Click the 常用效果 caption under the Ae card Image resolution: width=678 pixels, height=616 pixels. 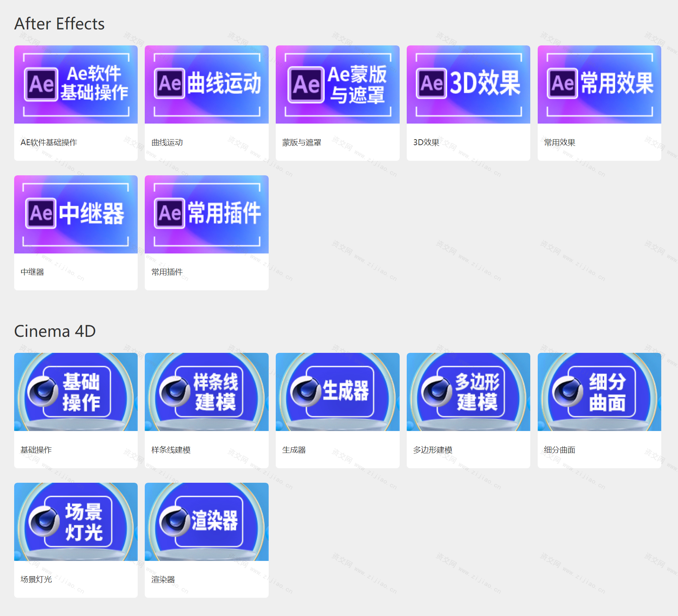[x=560, y=143]
